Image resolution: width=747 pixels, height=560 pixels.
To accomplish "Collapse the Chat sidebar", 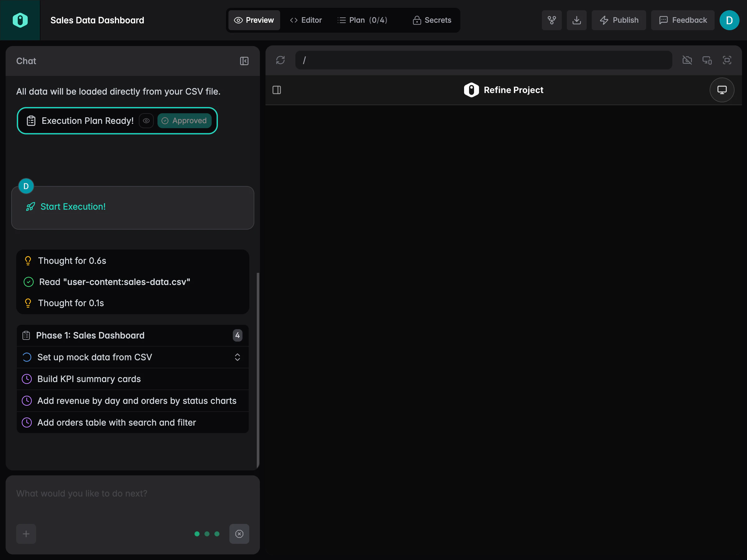I will pos(244,61).
